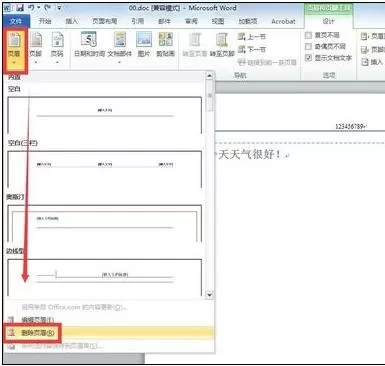This screenshot has height=366, width=385.
Task: Insert a picture with 图片 button
Action: [x=144, y=44]
